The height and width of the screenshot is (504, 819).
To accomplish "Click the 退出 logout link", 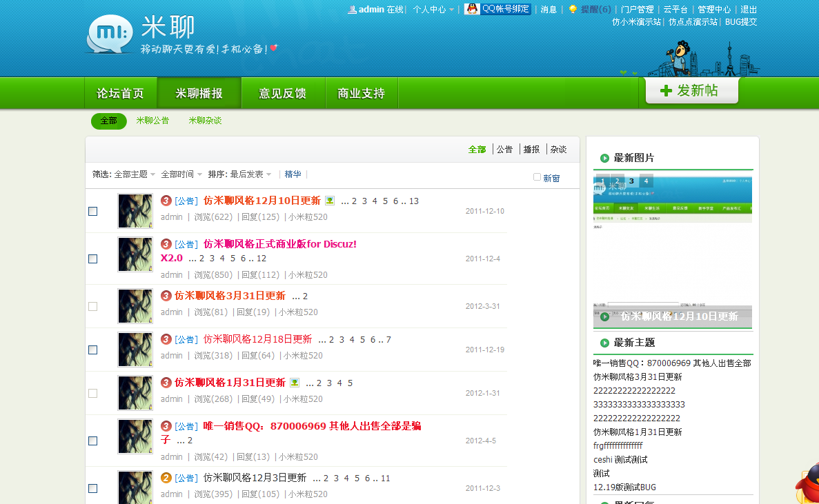I will [x=749, y=10].
